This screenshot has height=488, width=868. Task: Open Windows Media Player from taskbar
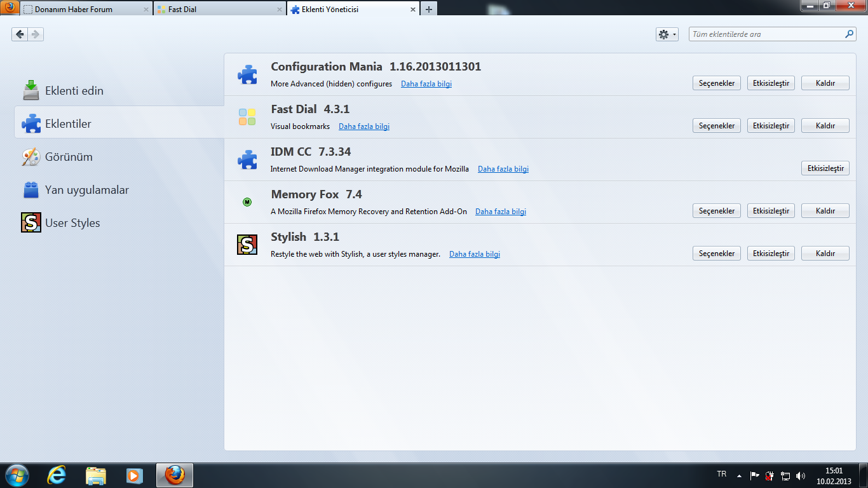[134, 475]
